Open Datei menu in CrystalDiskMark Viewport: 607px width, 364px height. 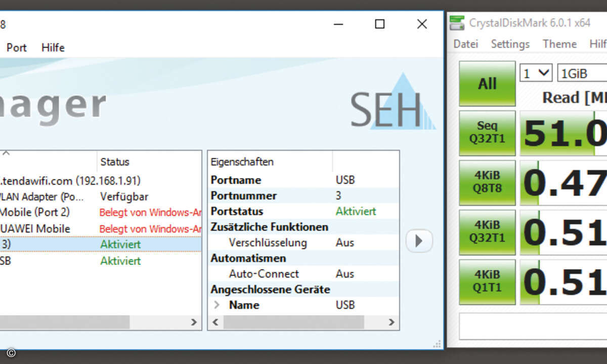click(x=465, y=44)
